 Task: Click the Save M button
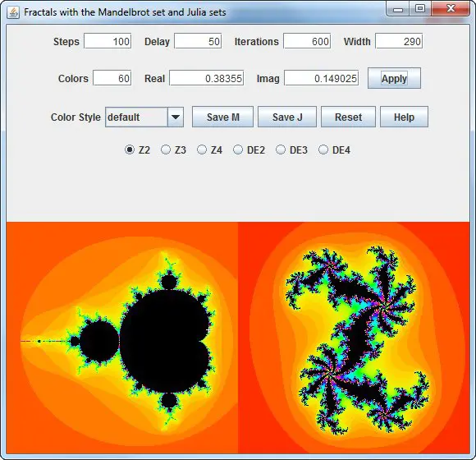(x=223, y=117)
